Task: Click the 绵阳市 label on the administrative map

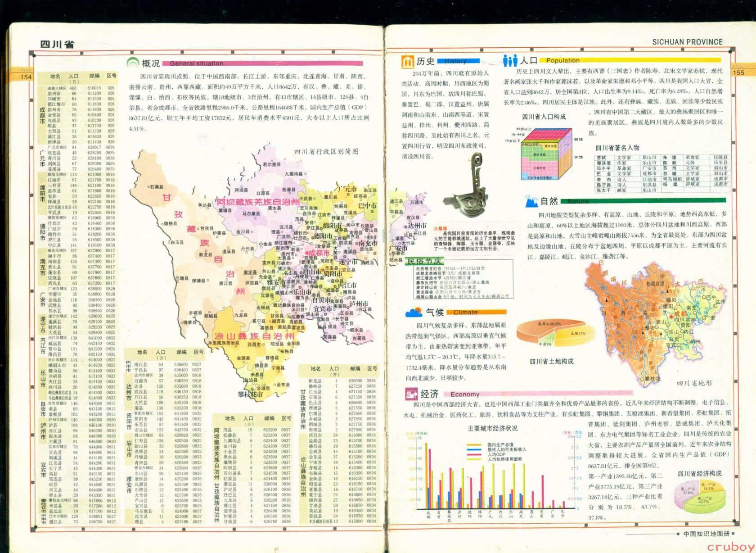Action: coord(333,226)
